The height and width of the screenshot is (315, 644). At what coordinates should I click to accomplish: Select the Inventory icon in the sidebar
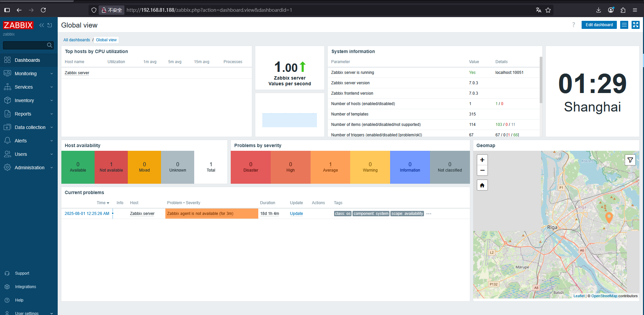point(7,100)
